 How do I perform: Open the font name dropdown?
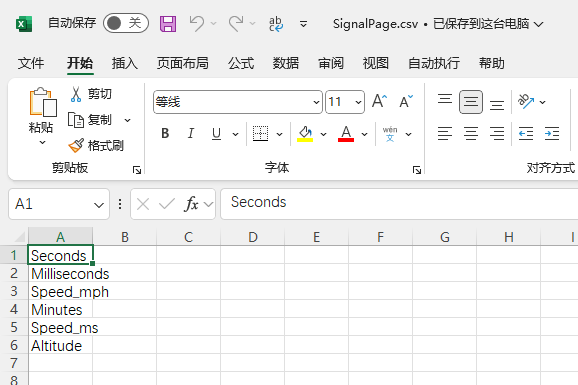[x=316, y=102]
